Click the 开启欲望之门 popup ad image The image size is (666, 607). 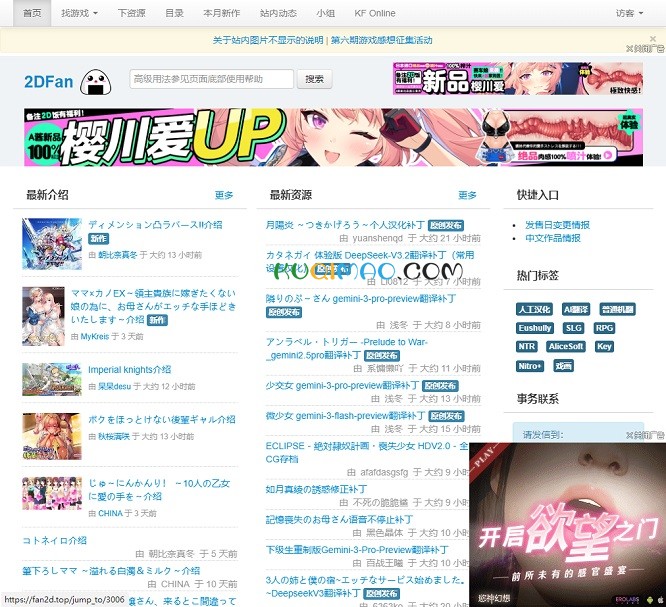pos(567,525)
